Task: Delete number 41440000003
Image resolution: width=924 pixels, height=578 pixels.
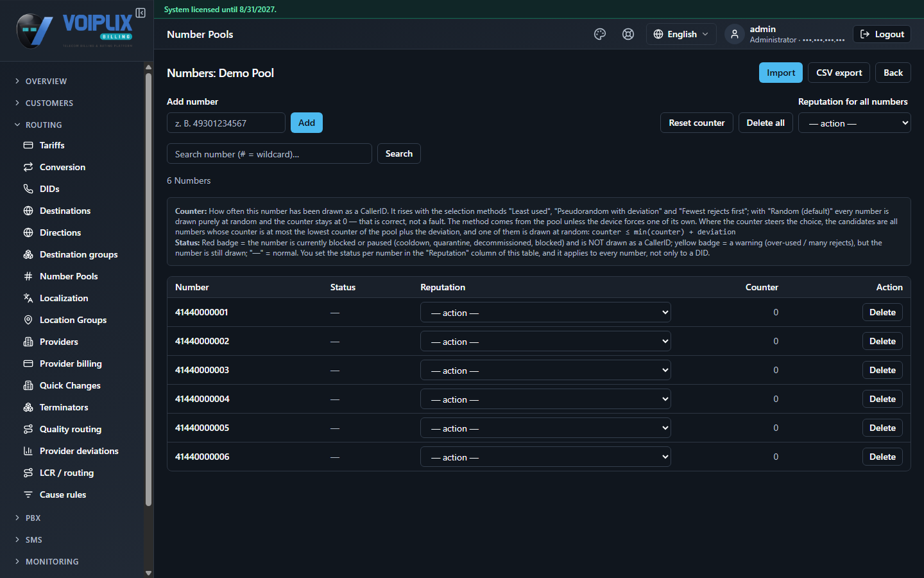Action: [x=882, y=370]
